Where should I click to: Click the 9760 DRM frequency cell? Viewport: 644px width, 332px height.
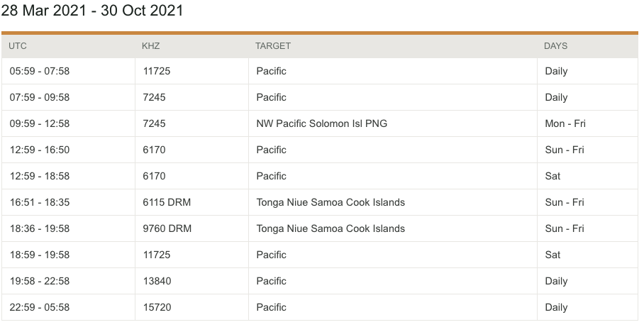167,228
